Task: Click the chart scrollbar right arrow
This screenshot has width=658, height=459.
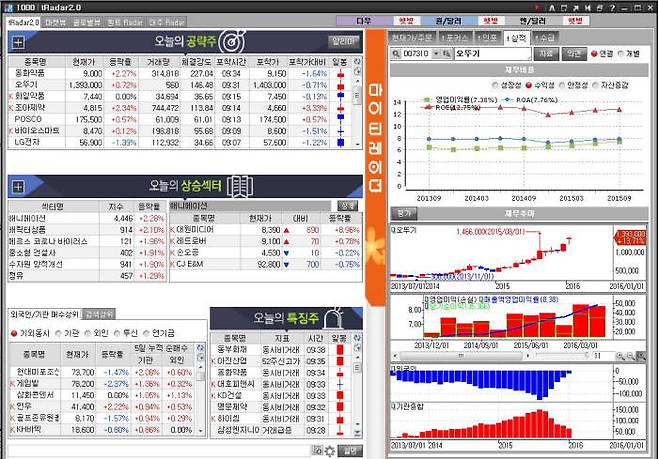Action: point(527,356)
